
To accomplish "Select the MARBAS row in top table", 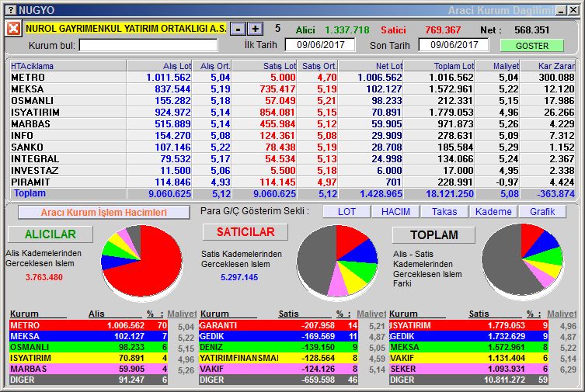I will tap(292, 123).
